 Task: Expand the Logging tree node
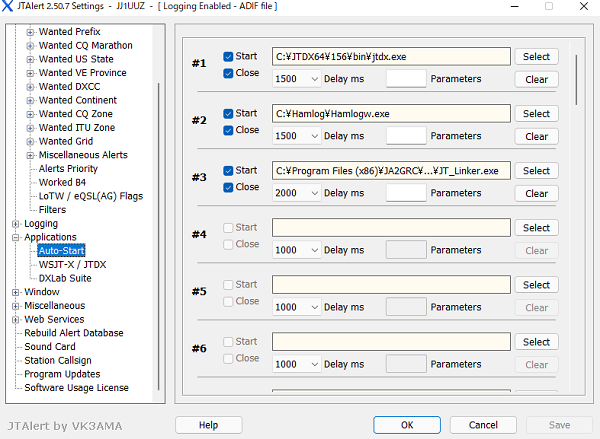point(15,224)
